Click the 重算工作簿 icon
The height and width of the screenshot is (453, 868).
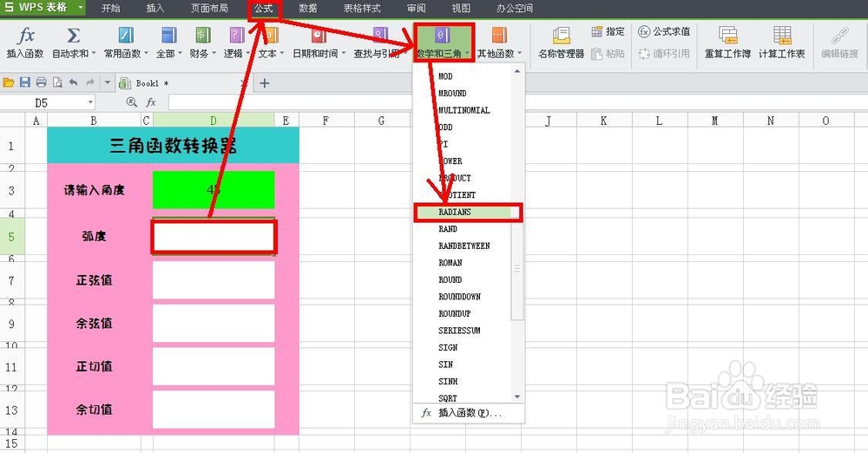click(727, 36)
